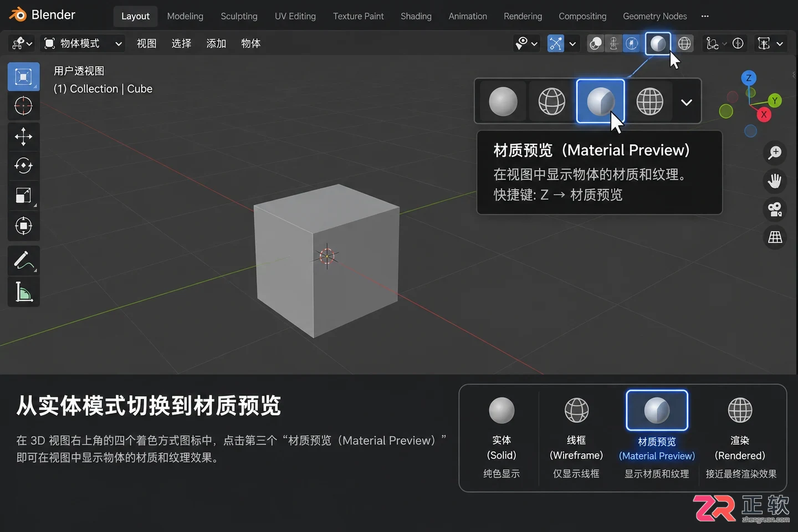The height and width of the screenshot is (532, 798).
Task: Activate the Rotate tool
Action: click(x=23, y=166)
